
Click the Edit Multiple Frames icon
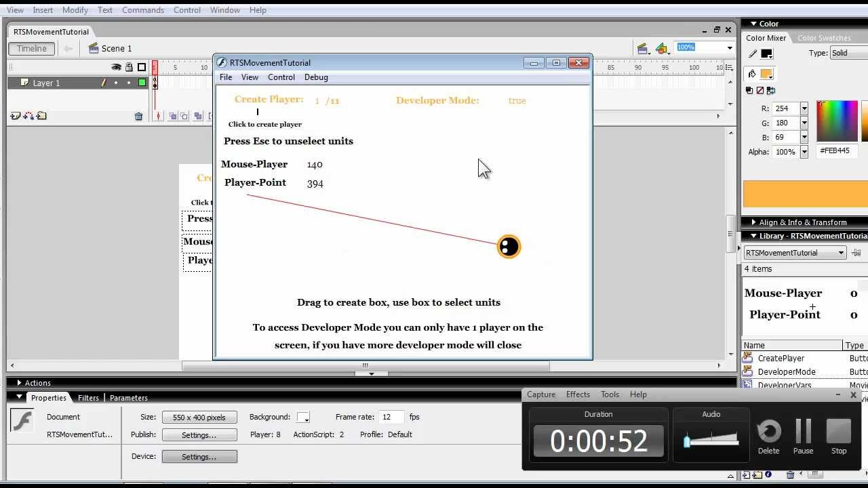tap(199, 117)
